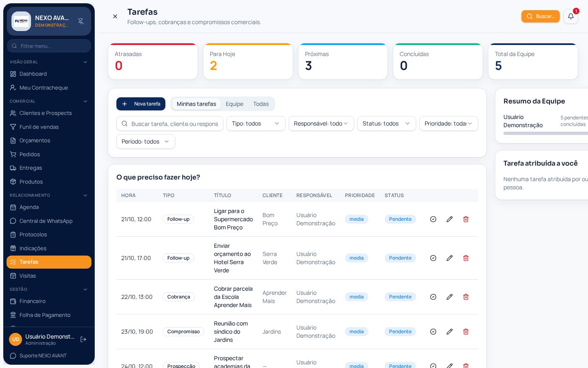Delete the Escola Aprender Mais cobrança task
Screen dimensions: 588x368
point(466,297)
